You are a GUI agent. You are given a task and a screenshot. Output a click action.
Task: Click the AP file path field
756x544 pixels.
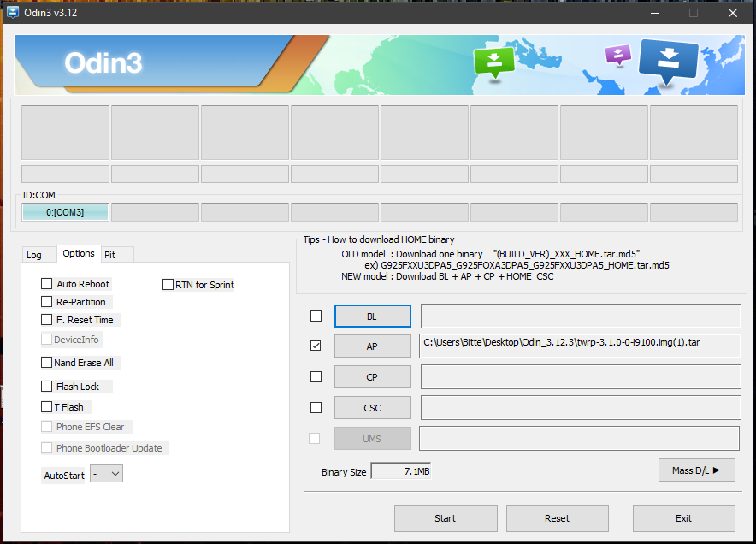(x=580, y=346)
